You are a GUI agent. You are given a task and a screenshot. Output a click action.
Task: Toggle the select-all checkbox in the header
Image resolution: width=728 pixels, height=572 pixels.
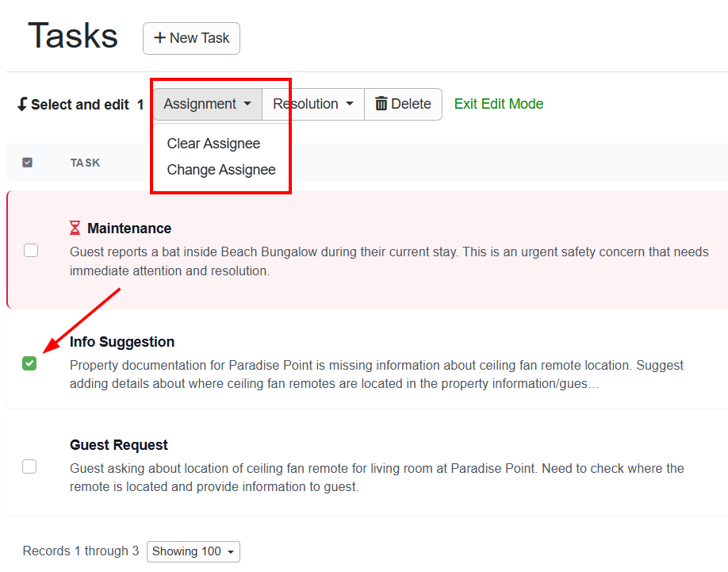coord(27,162)
